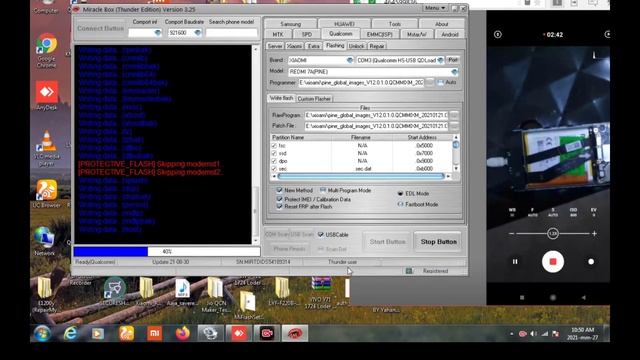
Task: Tap the white snapshot dot in camera view
Action: (x=591, y=262)
